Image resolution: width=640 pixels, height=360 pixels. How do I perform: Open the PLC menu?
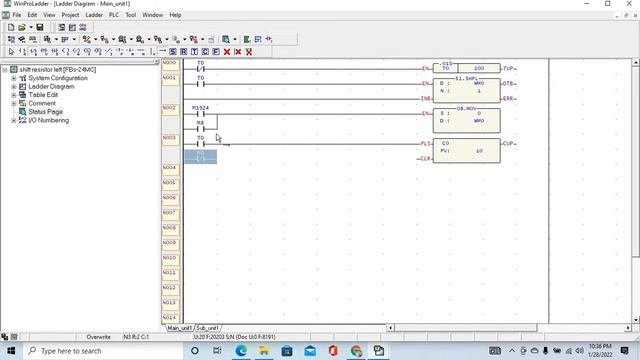(114, 15)
